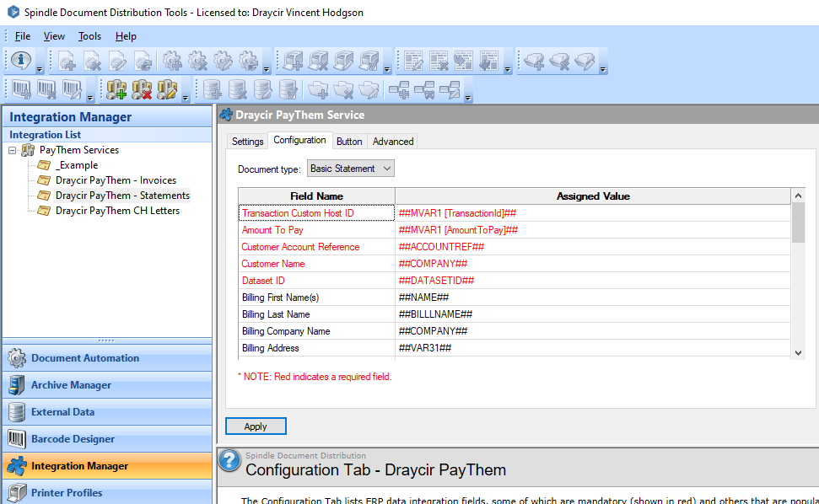Screen dimensions: 819x504
Task: Click the Assigned Value column header
Action: pos(593,196)
